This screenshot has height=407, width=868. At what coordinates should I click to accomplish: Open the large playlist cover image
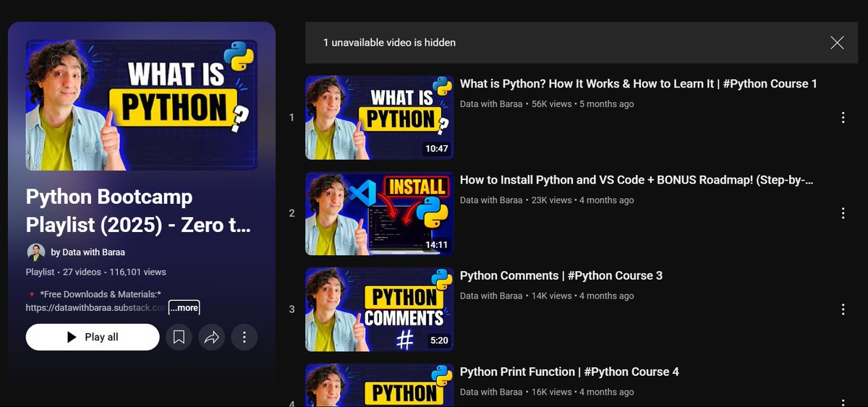[x=142, y=105]
